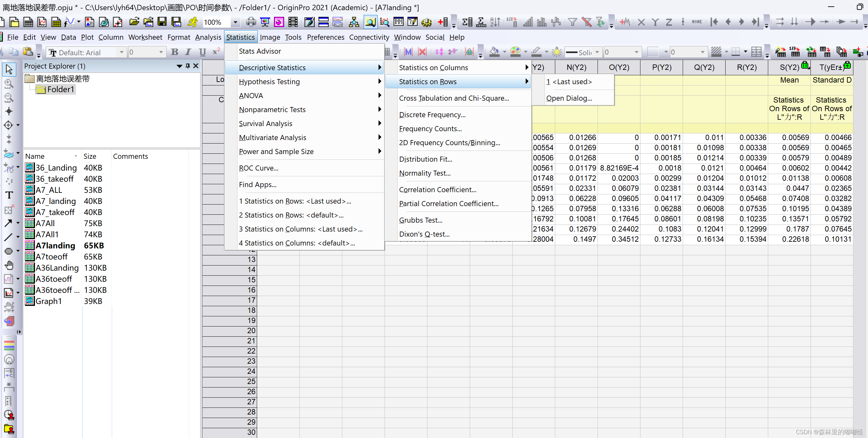Image resolution: width=868 pixels, height=438 pixels.
Task: Click the fill color paint bucket
Action: (x=494, y=52)
